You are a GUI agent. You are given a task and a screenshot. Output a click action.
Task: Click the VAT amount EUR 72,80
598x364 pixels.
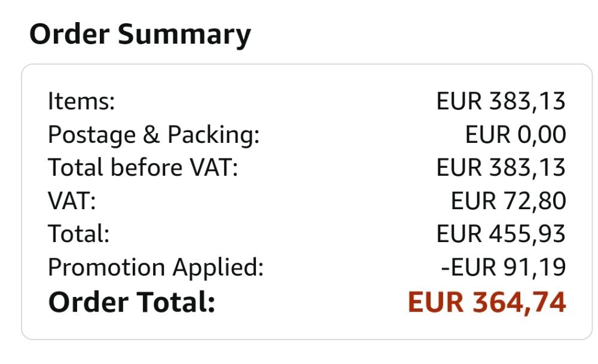coord(508,201)
